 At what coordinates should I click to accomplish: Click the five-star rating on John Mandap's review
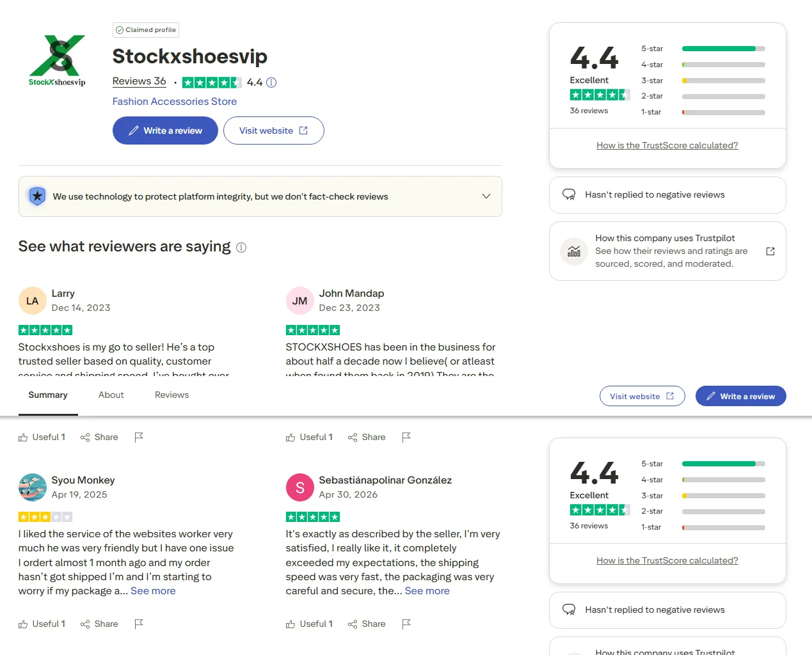313,330
